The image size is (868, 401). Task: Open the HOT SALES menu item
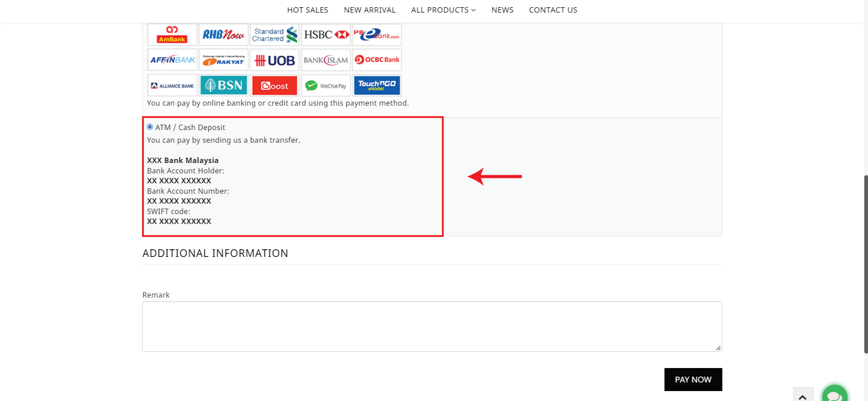308,10
